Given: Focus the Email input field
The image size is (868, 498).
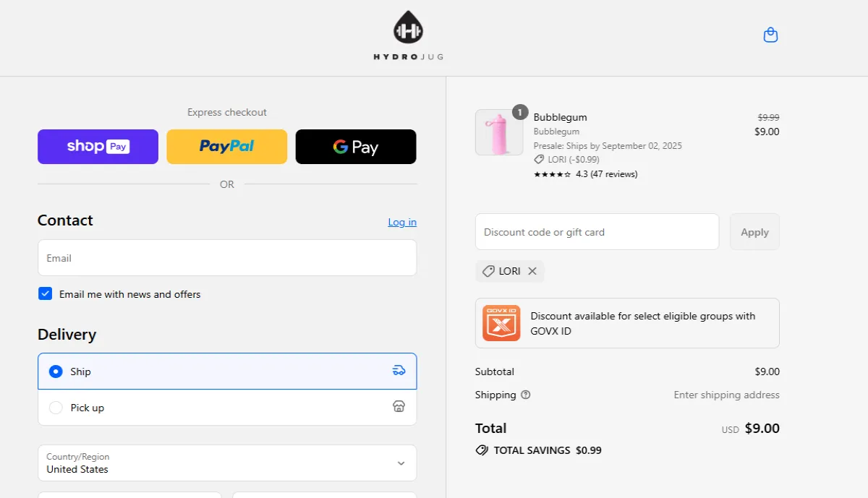Looking at the screenshot, I should [x=226, y=258].
